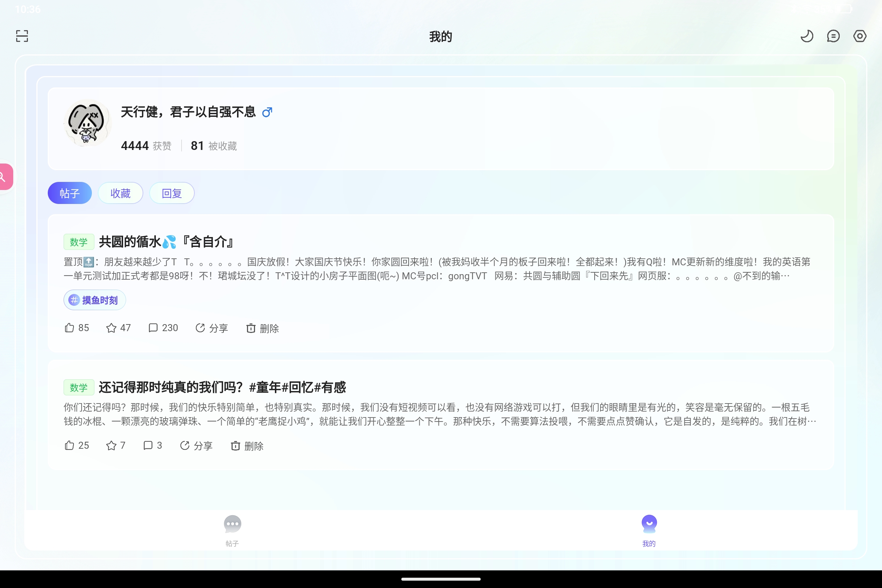Switch to the 回复 tab

coord(172,193)
